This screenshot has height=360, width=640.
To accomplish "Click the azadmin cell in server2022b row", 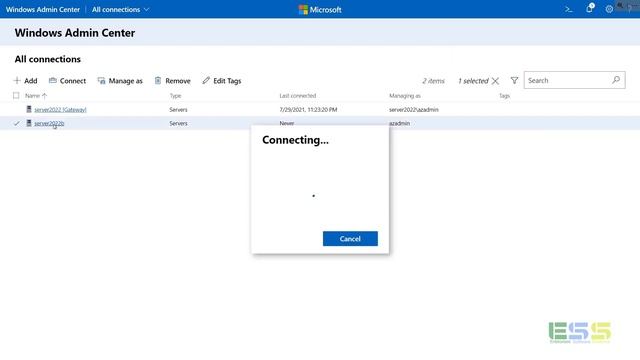I will [x=400, y=123].
